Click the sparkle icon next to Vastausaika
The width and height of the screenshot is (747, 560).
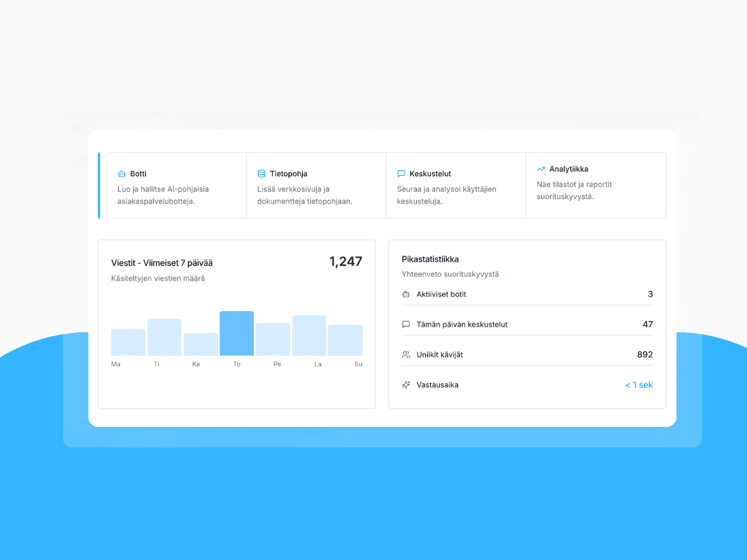pos(406,385)
